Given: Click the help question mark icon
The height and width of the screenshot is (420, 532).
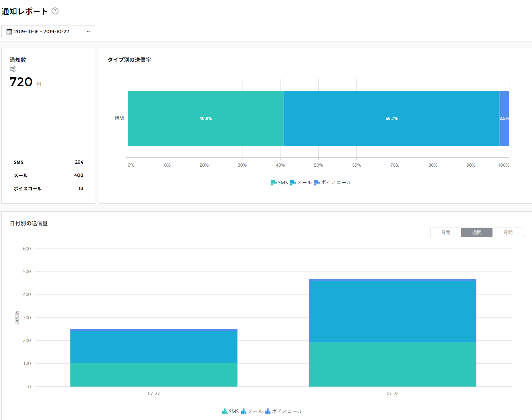Looking at the screenshot, I should [x=55, y=11].
